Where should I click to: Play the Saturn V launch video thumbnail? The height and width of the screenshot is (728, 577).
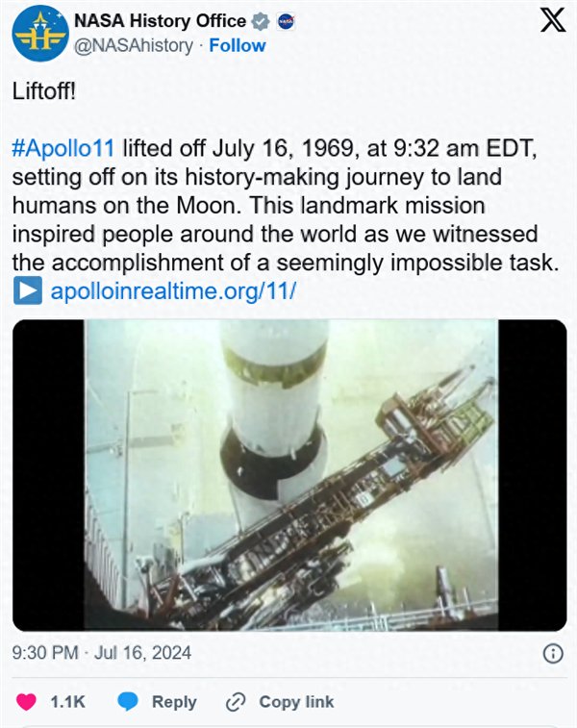(289, 475)
